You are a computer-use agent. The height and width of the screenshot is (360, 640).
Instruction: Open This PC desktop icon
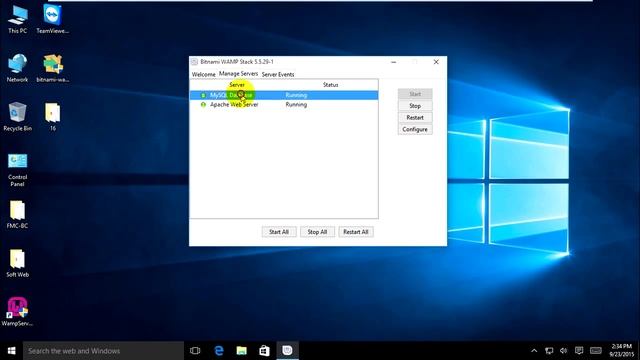point(18,19)
